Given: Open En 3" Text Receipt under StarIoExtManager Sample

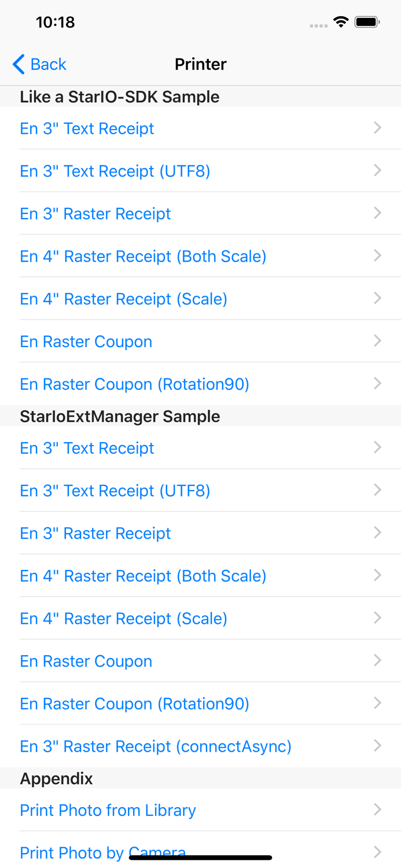Looking at the screenshot, I should click(x=87, y=447).
